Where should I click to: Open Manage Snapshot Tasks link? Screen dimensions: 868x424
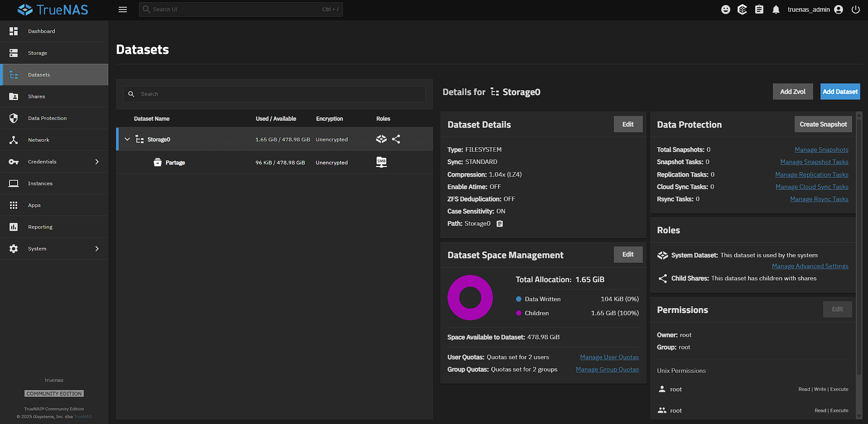(814, 162)
